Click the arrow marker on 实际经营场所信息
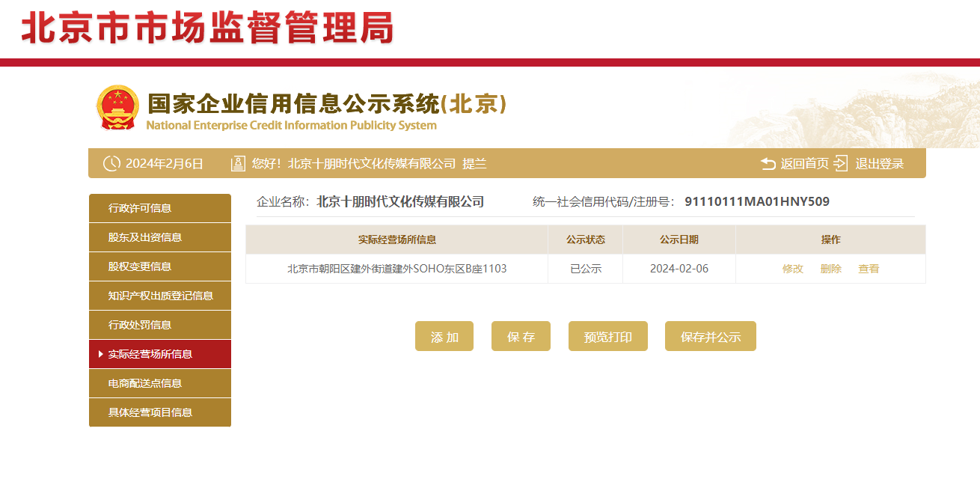 (101, 354)
